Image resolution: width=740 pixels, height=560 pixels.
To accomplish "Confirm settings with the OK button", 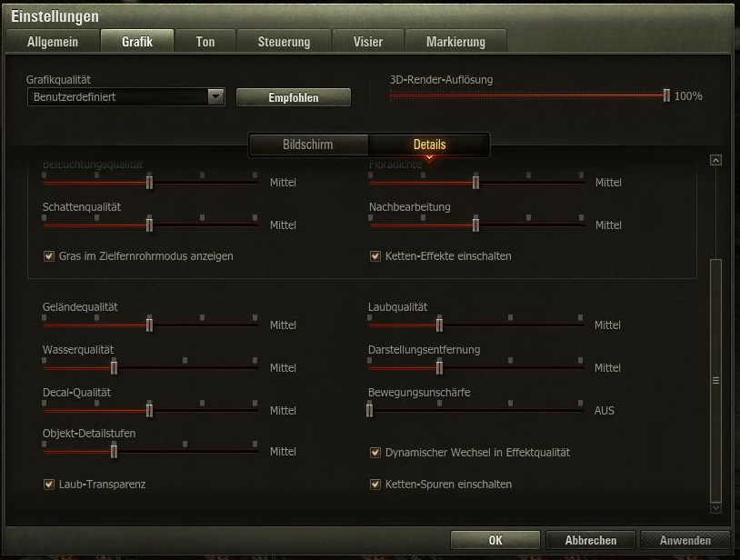I will 495,540.
